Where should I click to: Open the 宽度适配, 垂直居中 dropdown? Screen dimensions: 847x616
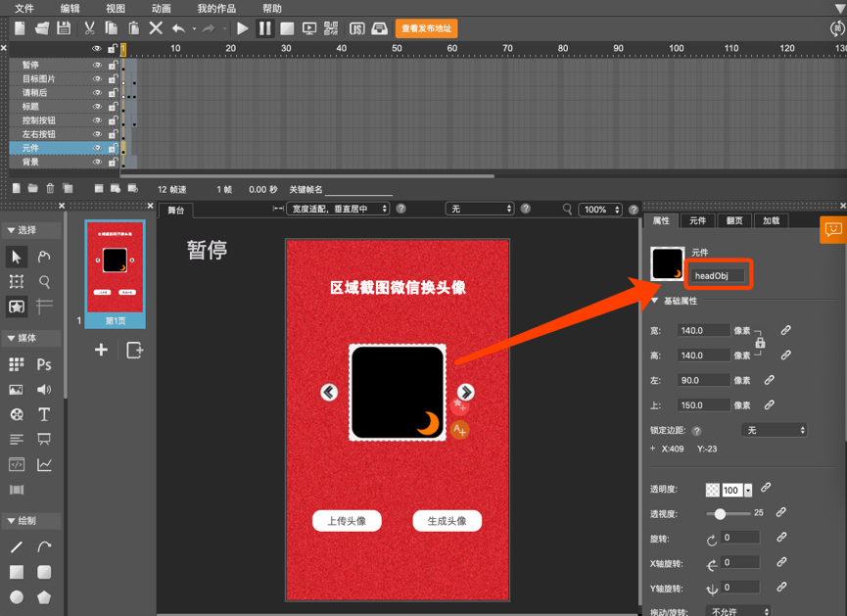pyautogui.click(x=338, y=209)
